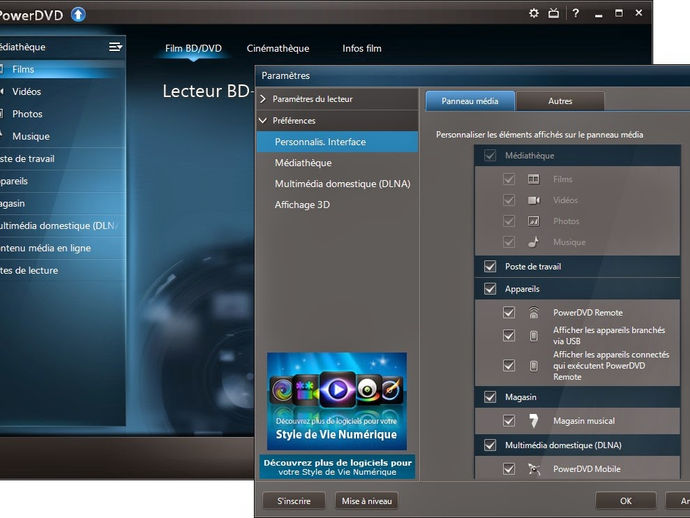Image resolution: width=690 pixels, height=518 pixels.
Task: Uncheck the Appareils checkbox
Action: 490,289
